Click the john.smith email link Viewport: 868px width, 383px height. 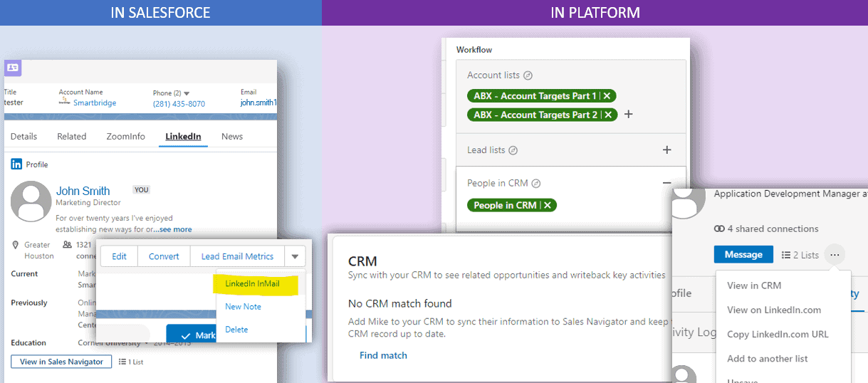click(x=258, y=103)
